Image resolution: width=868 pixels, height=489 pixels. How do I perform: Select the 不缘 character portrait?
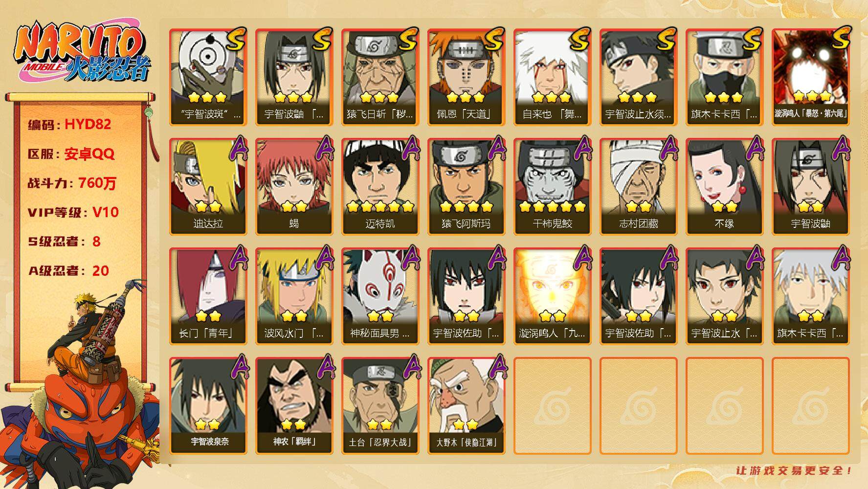tap(724, 187)
